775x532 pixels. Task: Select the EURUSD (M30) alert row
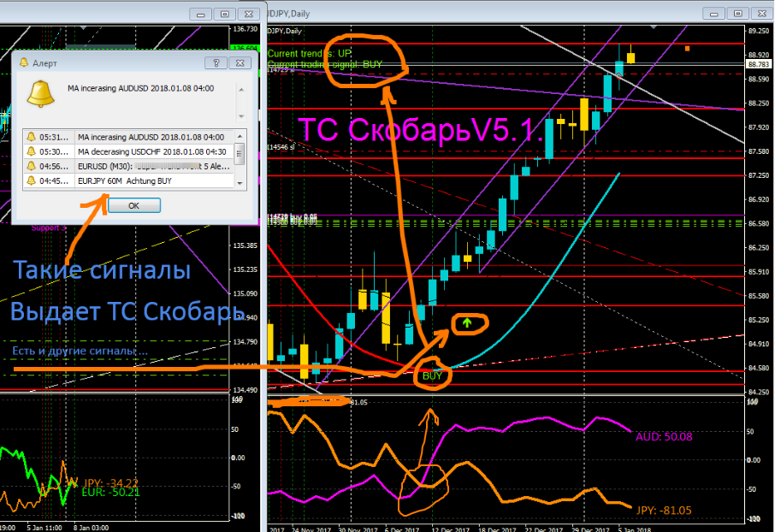[x=128, y=166]
